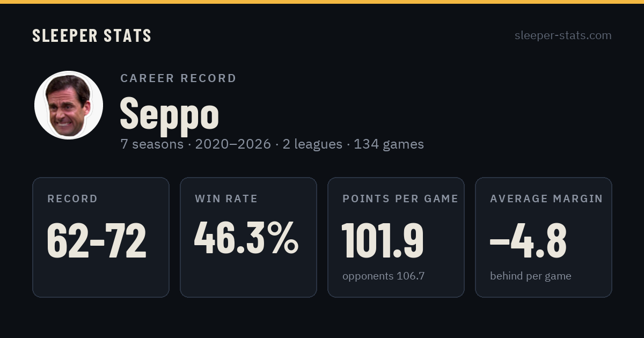Click the CAREER RECORD label
Viewport: 644px width, 338px height.
tap(178, 78)
